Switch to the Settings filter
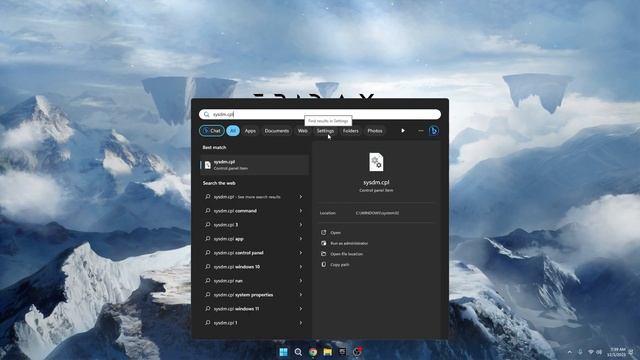 (x=325, y=131)
